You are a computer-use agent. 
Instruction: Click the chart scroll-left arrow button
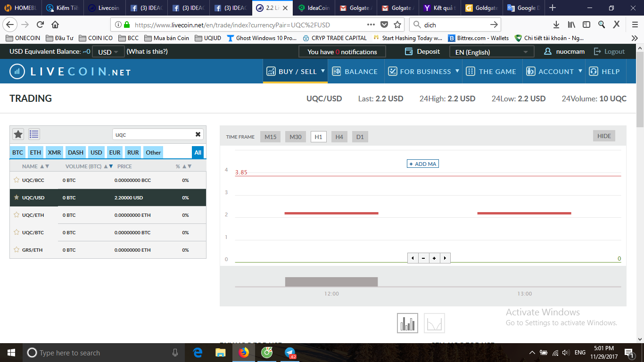(413, 258)
